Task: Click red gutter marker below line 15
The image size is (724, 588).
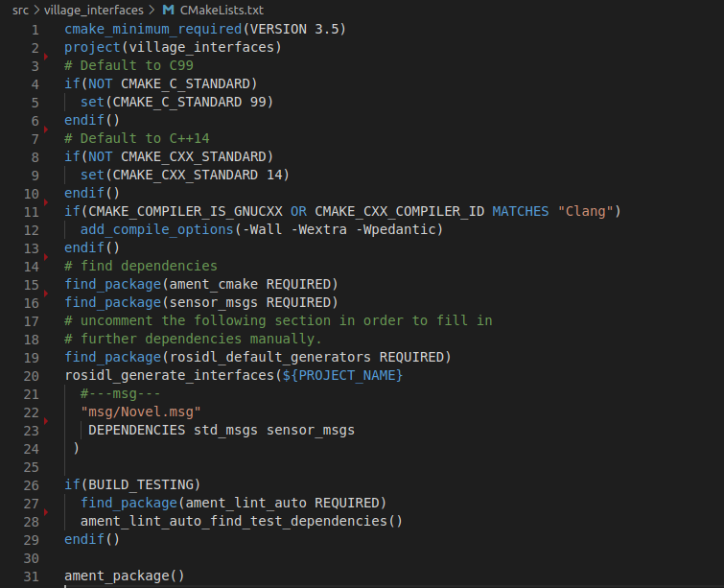Action: pos(45,294)
